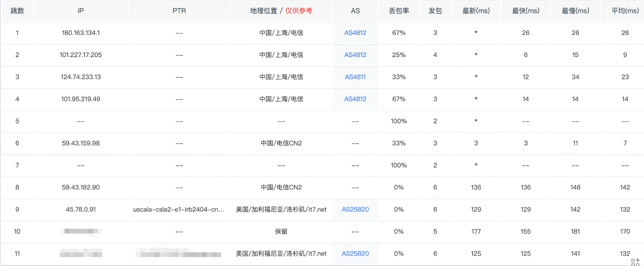Image resolution: width=644 pixels, height=266 pixels.
Task: Click the IP 59.43.182.90 cell
Action: pos(81,187)
